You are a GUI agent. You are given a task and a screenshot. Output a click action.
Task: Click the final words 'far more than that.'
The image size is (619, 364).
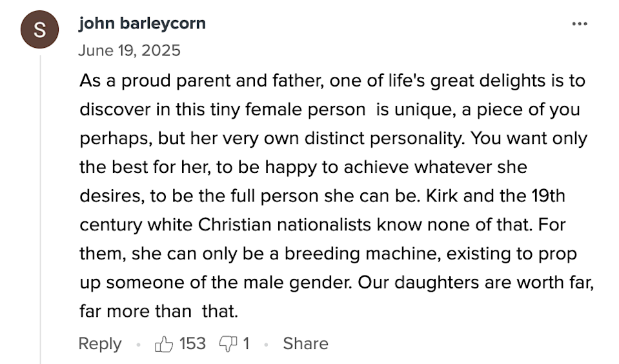159,311
